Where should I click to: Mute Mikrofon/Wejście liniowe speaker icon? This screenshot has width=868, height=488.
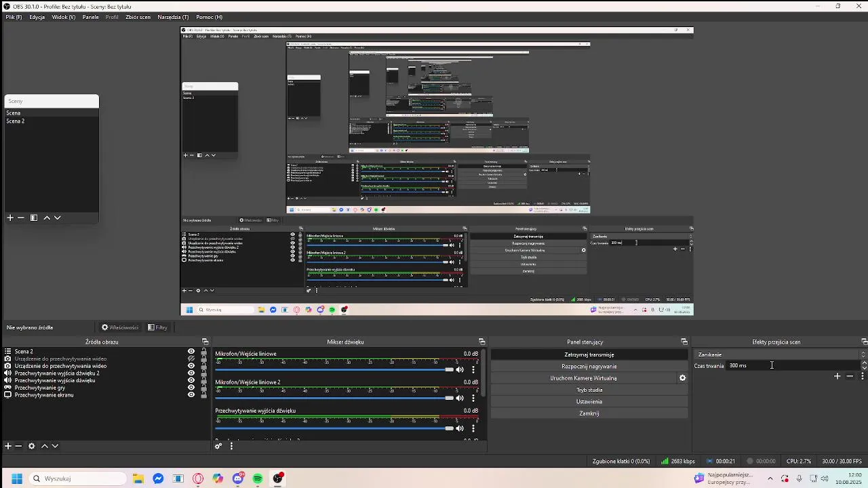click(460, 369)
